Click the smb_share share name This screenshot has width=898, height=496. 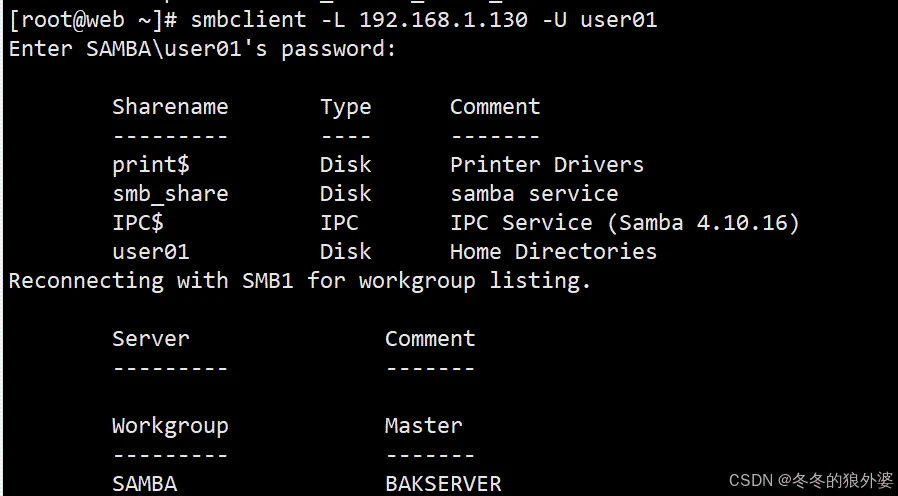[170, 194]
